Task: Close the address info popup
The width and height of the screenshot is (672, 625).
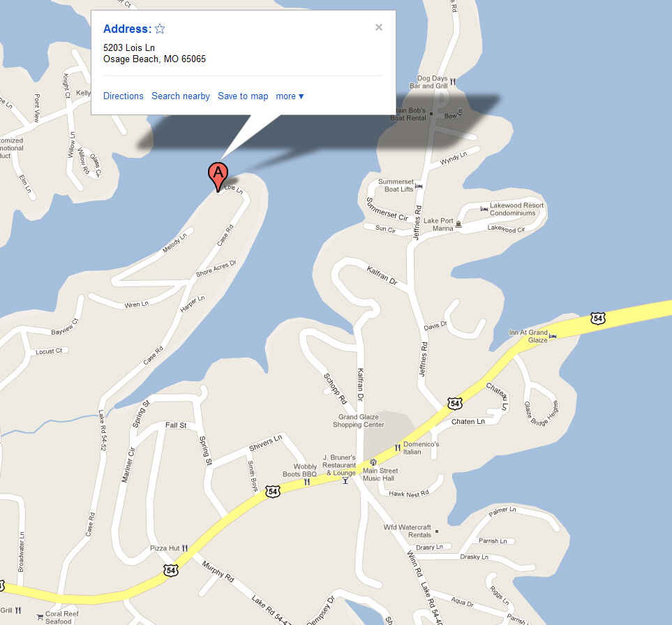Action: point(378,27)
